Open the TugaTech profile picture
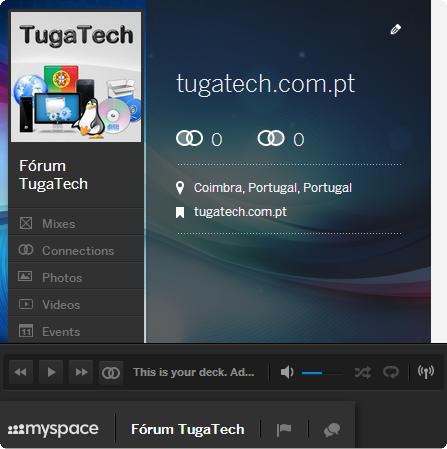447x449 pixels. (76, 77)
